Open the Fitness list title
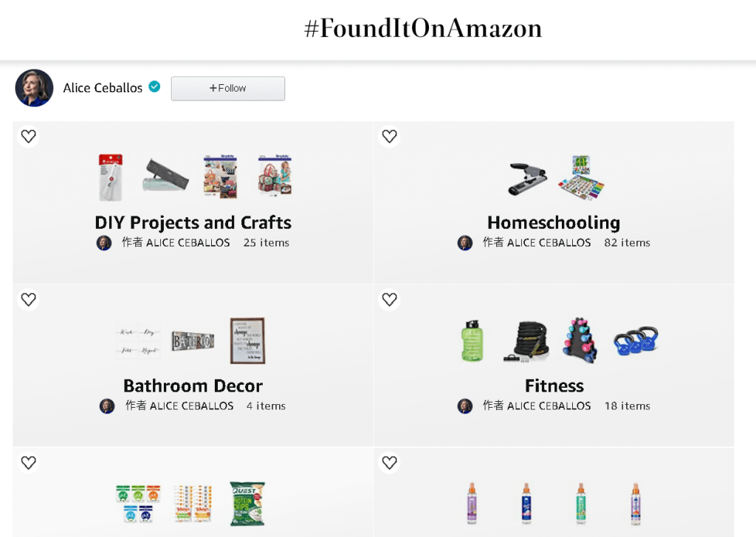Image resolution: width=756 pixels, height=537 pixels. coord(554,386)
